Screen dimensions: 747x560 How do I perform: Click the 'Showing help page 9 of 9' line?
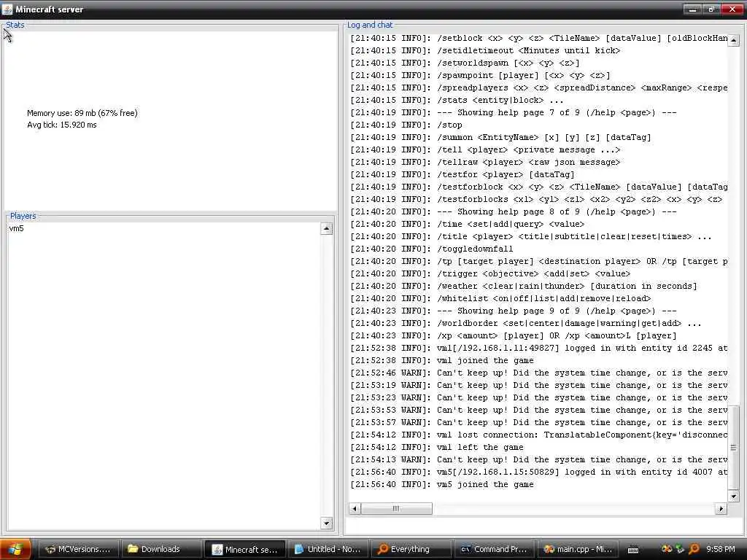coord(514,311)
